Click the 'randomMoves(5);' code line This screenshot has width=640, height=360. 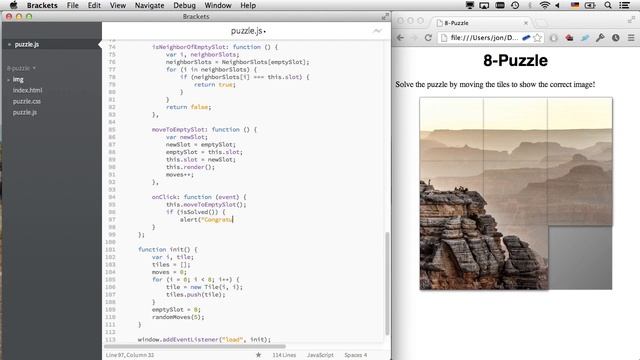coord(178,317)
